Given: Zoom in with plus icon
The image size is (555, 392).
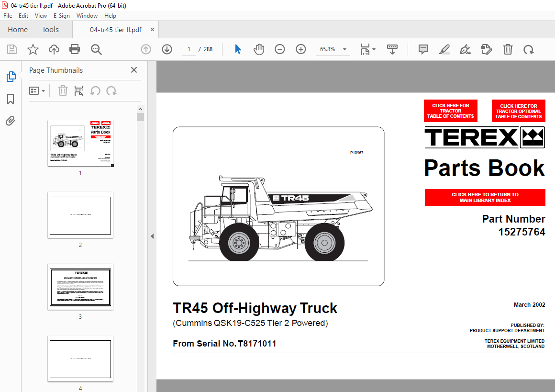Looking at the screenshot, I should pos(301,49).
